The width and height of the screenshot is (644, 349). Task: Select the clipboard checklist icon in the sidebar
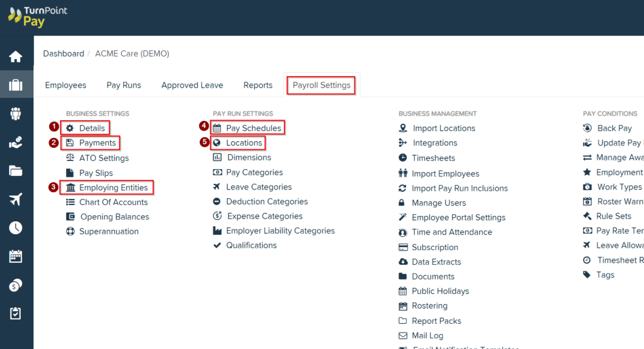coord(16,313)
